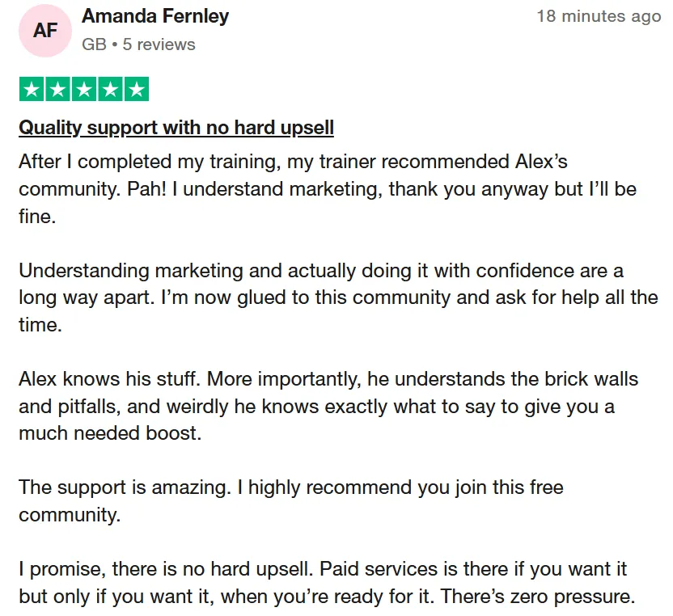Click the fourth green rating star

click(x=110, y=89)
